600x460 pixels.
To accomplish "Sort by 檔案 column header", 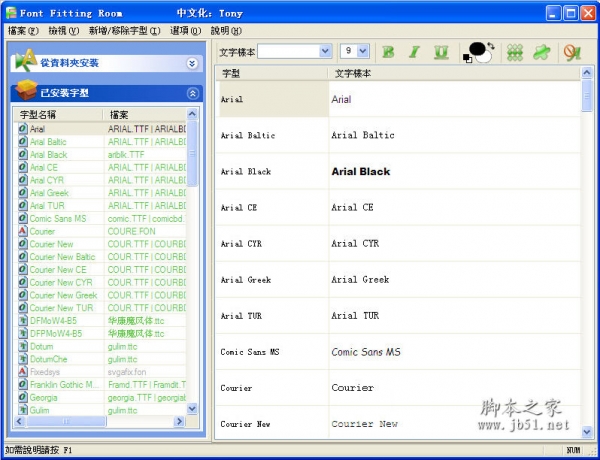I will tap(144, 114).
